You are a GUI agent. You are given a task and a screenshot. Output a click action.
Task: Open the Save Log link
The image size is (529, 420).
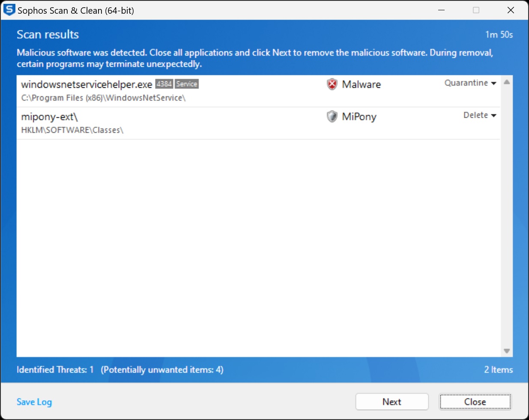click(34, 402)
